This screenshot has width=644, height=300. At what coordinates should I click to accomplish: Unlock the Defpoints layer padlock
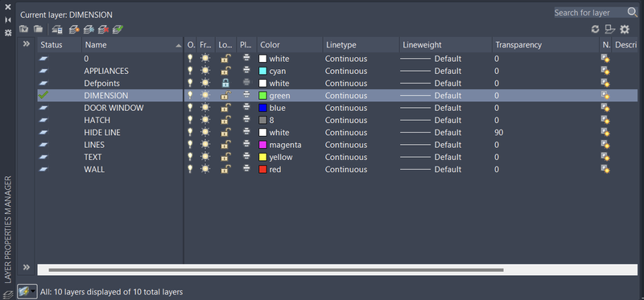[225, 84]
